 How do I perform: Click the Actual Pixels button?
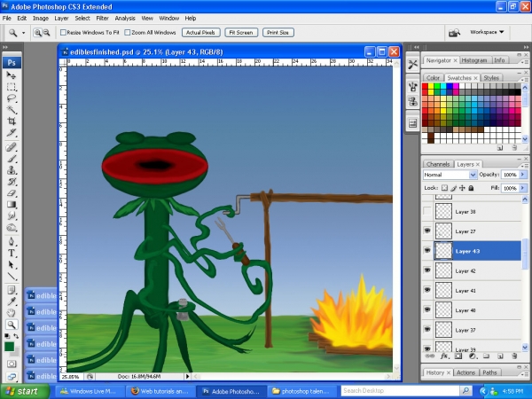point(201,33)
